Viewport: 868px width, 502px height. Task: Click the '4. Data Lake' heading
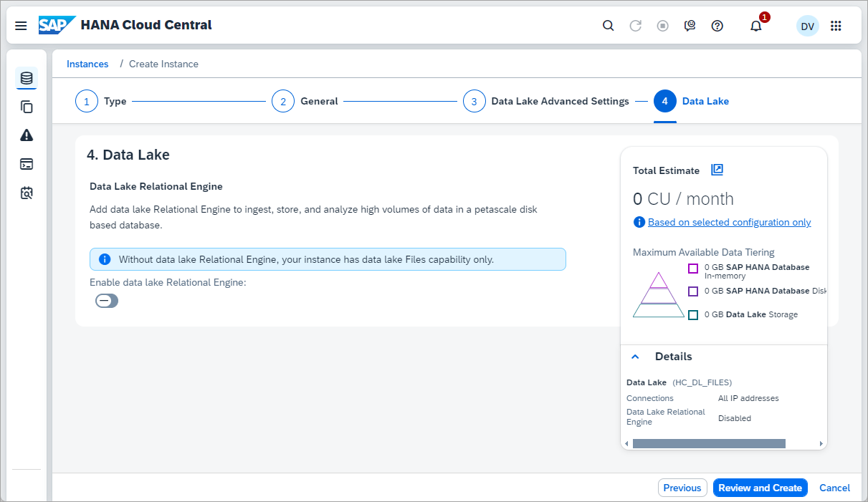tap(128, 155)
